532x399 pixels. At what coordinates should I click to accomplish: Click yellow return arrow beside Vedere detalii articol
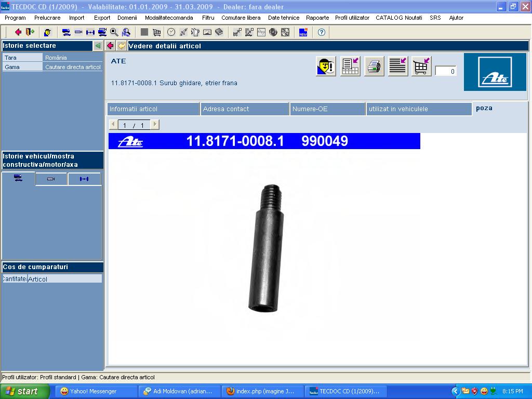(122, 46)
